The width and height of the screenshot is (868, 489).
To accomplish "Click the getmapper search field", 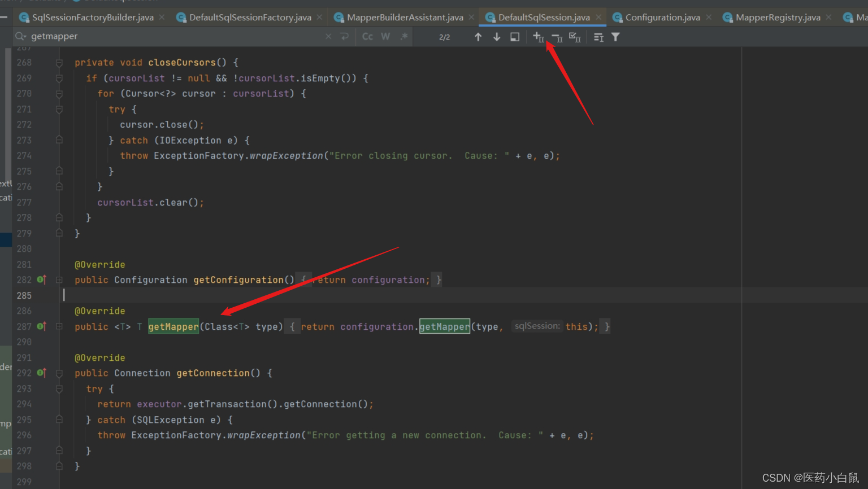I will point(175,37).
